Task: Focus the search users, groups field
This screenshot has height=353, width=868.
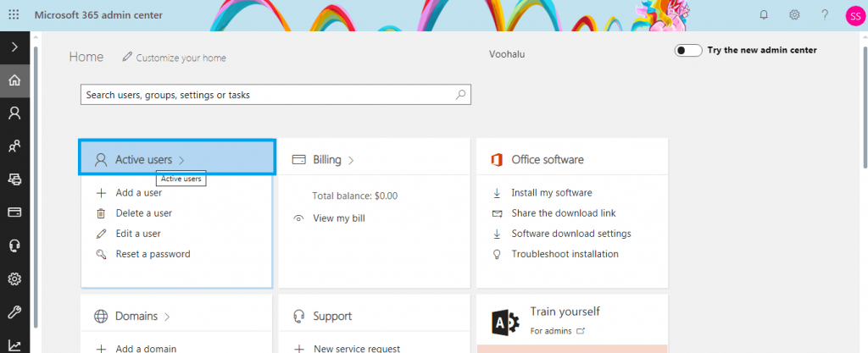Action: pyautogui.click(x=275, y=95)
